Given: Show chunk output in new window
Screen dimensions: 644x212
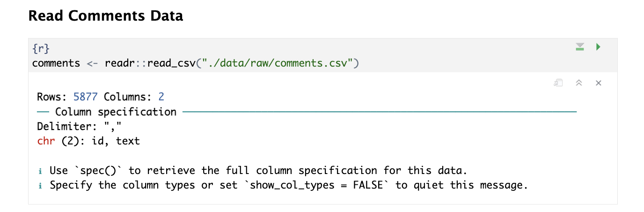Looking at the screenshot, I should point(558,83).
